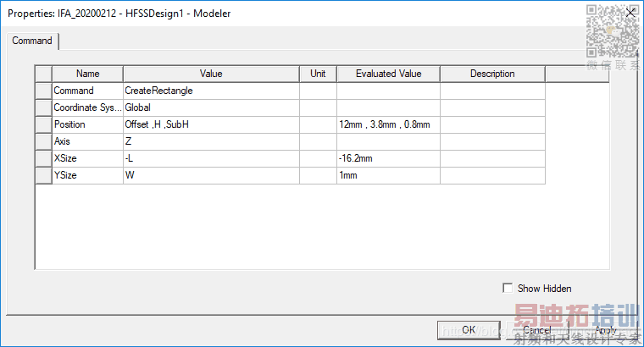Edit the XSize value -L

click(x=211, y=158)
